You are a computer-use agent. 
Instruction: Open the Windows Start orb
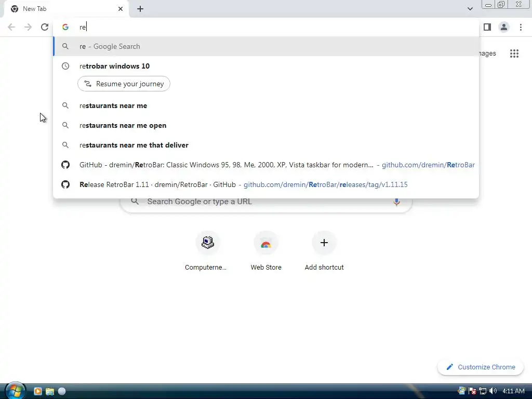tap(15, 391)
